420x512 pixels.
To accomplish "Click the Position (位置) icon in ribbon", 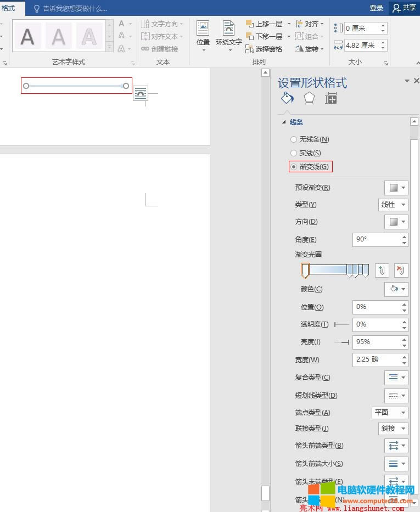I will click(x=203, y=34).
